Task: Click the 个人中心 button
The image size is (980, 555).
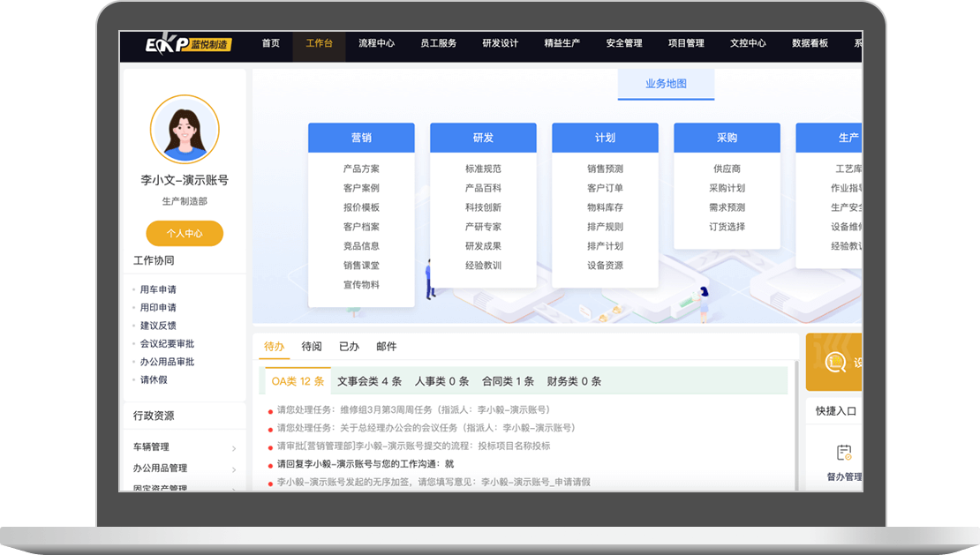Action: tap(185, 234)
